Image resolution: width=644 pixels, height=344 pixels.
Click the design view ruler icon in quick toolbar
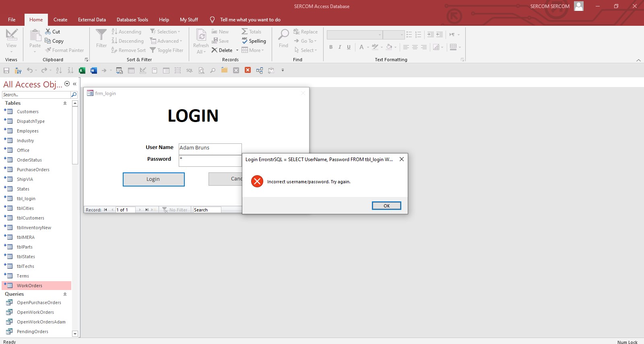(x=143, y=70)
